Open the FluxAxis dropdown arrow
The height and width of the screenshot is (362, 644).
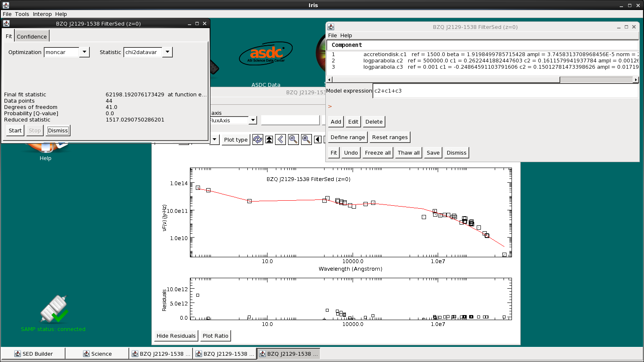[252, 120]
